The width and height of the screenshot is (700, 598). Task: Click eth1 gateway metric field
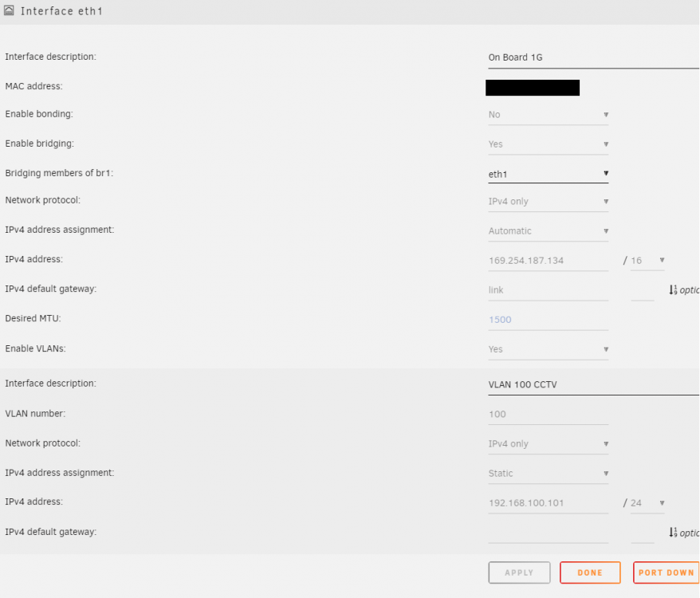[x=643, y=291]
